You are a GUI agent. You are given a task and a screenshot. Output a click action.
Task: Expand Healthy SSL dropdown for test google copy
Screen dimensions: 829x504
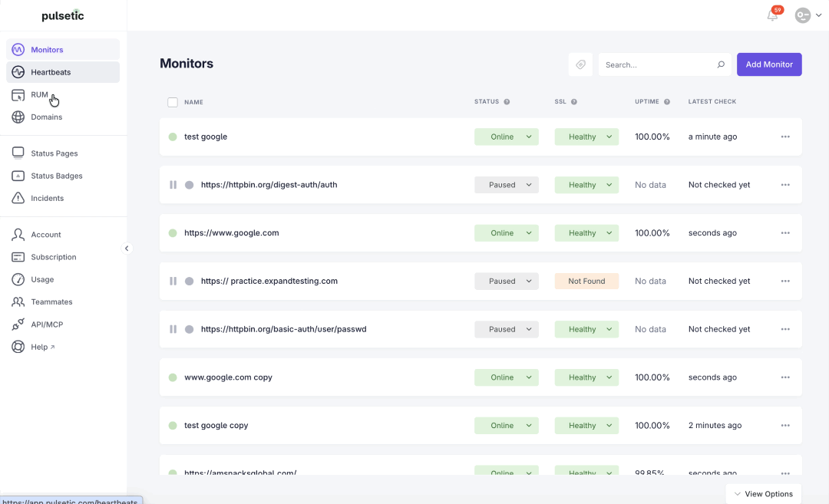click(x=586, y=425)
